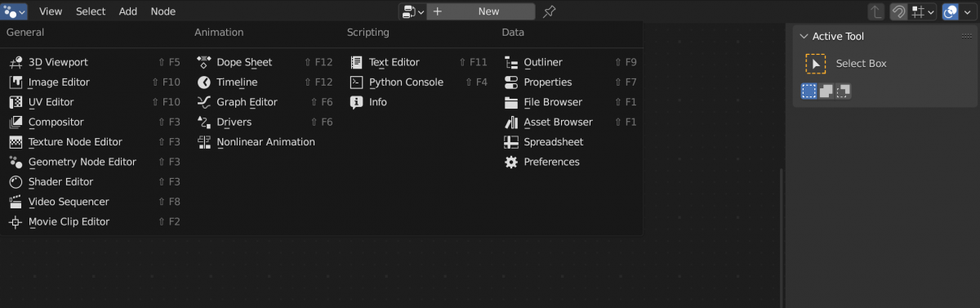Choose the Video Sequencer editor

click(x=94, y=202)
